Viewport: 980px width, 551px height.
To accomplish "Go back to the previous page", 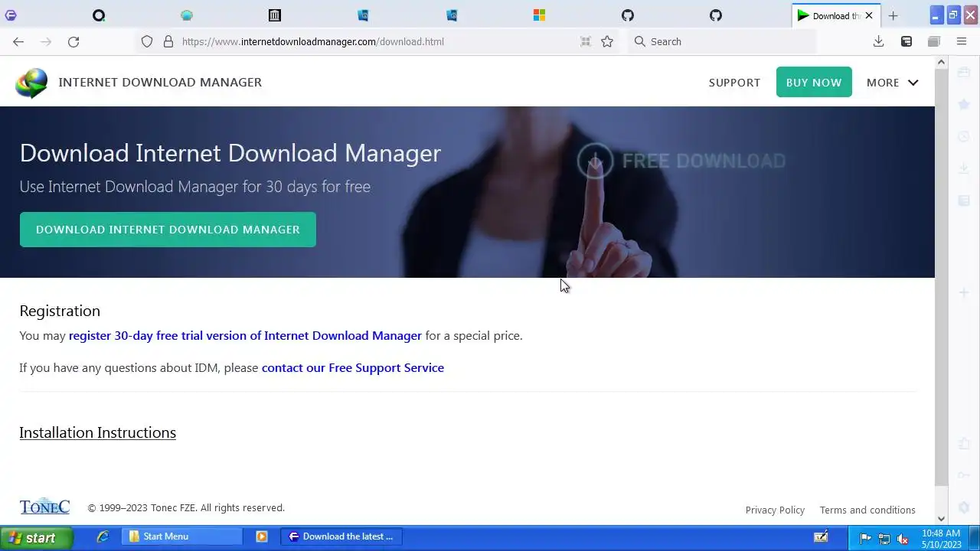I will point(18,41).
